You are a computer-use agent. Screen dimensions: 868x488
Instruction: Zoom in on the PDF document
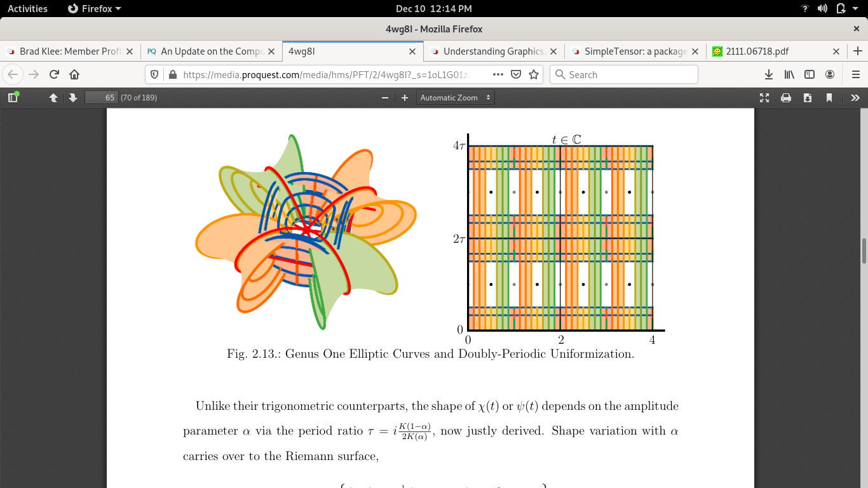pos(405,97)
